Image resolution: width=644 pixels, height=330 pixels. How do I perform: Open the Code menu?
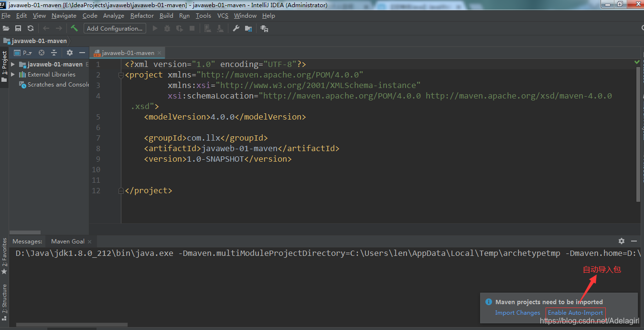click(90, 15)
